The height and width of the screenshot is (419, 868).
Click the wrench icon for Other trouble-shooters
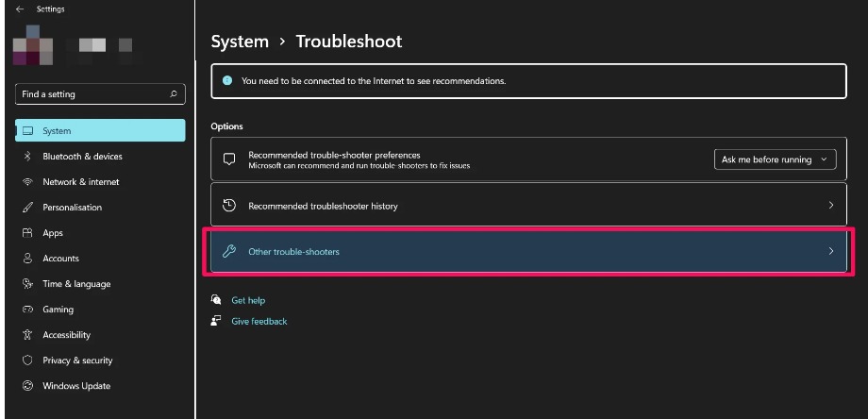[x=228, y=252]
